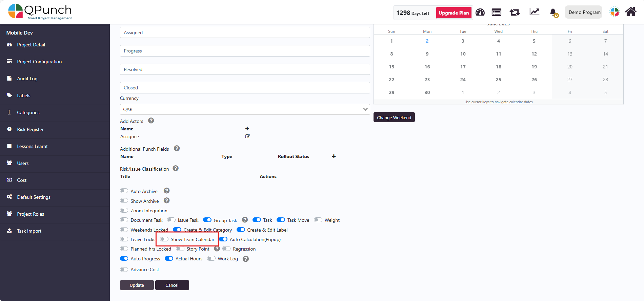Toggle Auto Archive switch

[x=124, y=191]
